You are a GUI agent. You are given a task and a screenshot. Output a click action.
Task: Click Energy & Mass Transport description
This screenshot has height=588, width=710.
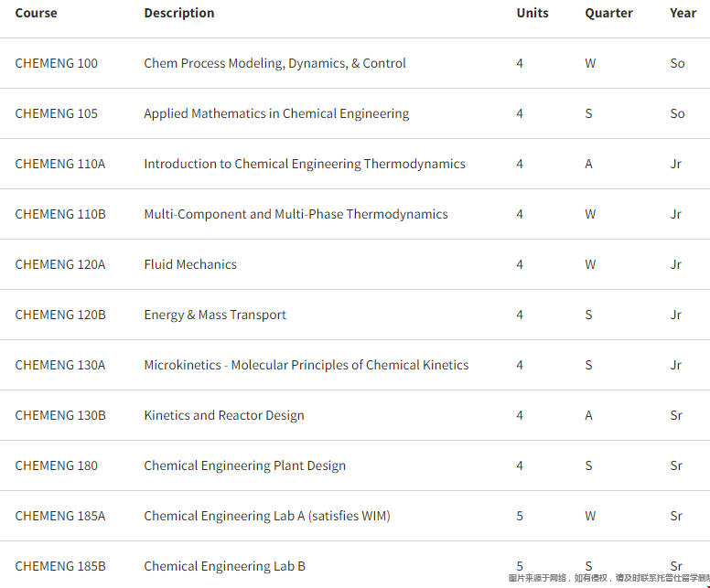click(x=215, y=315)
